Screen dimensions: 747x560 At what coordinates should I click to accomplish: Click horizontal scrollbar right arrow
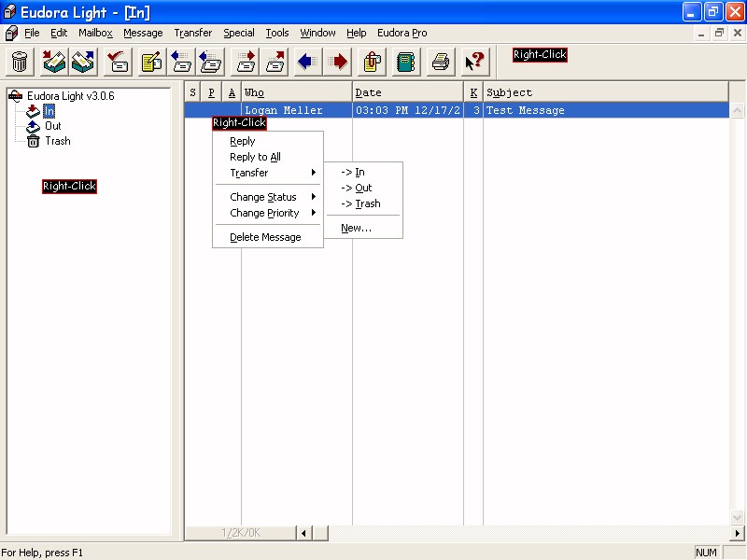[737, 533]
